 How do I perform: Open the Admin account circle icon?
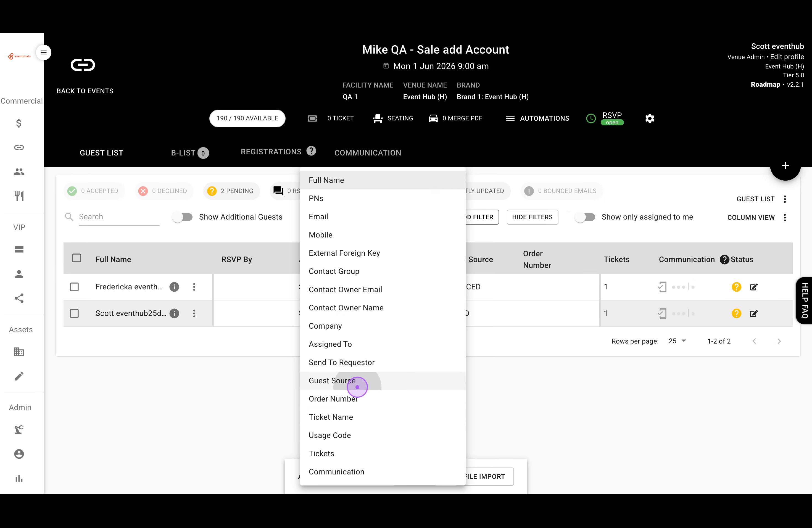tap(19, 454)
